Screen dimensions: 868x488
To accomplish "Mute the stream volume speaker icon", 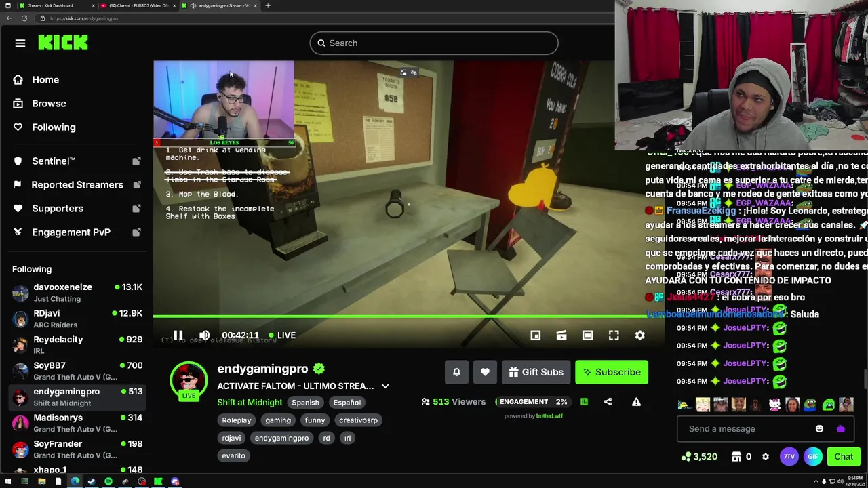I will 204,335.
